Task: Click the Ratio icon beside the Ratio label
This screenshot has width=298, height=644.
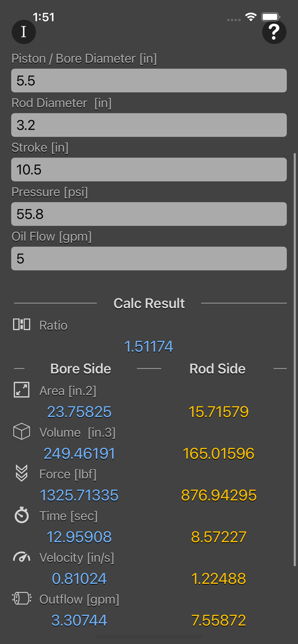Action: 21,325
